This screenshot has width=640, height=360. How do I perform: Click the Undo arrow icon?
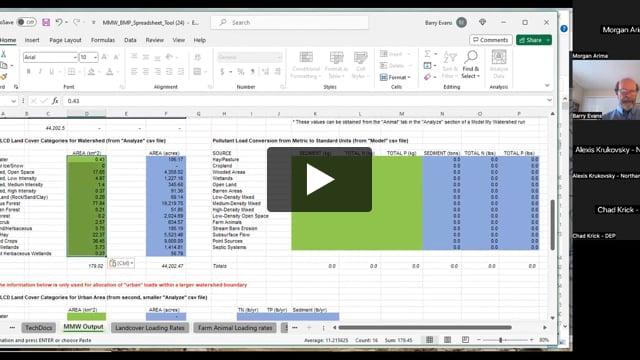59,22
